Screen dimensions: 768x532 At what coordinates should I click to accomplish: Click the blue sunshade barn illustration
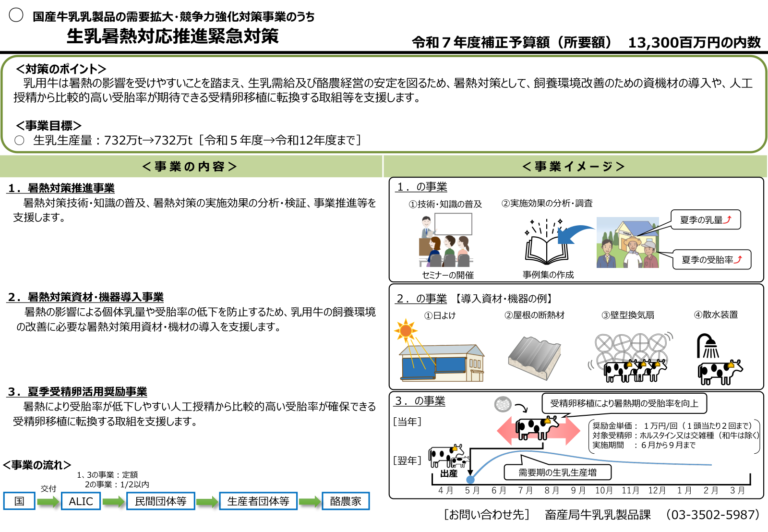point(442,363)
